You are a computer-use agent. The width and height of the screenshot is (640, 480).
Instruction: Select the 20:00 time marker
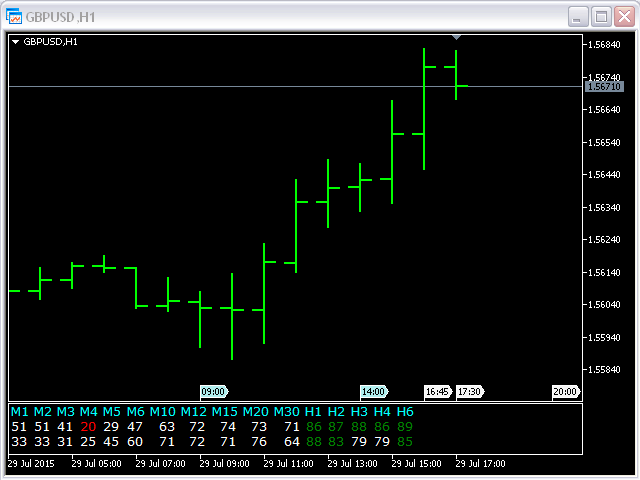(x=566, y=392)
